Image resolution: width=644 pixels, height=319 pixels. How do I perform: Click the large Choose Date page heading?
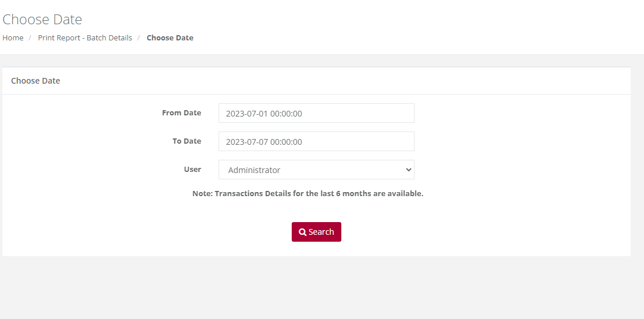pos(42,19)
